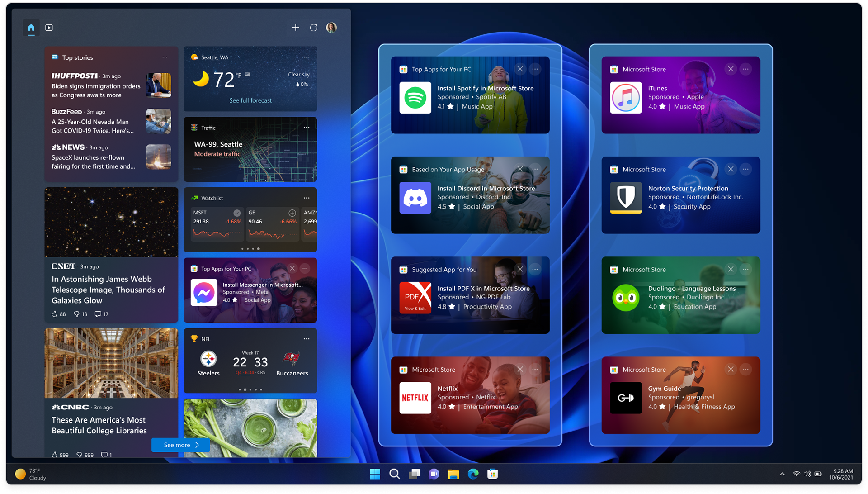Click the PDF X app icon
This screenshot has height=494, width=868.
point(415,298)
